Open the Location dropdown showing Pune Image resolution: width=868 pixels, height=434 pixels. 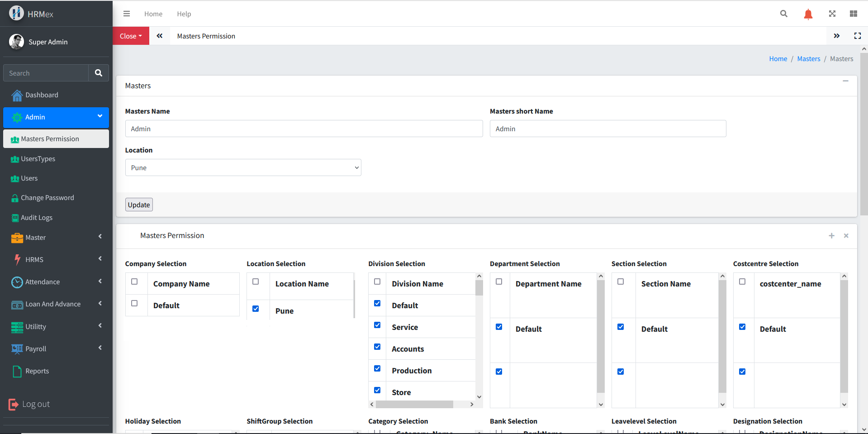pos(243,167)
